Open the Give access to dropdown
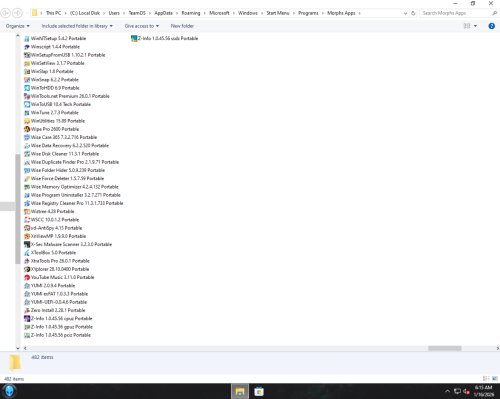500x399 pixels. click(x=142, y=26)
